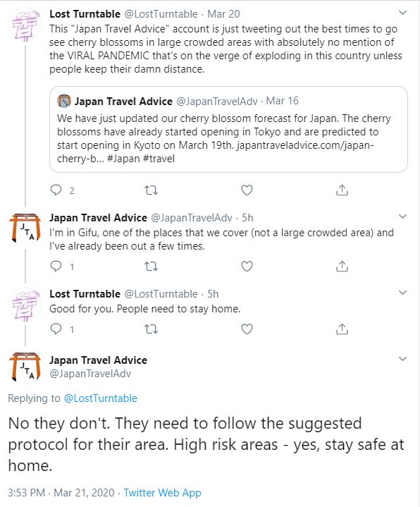Share the 'Good for you' tweet
This screenshot has width=420, height=507.
click(x=342, y=329)
